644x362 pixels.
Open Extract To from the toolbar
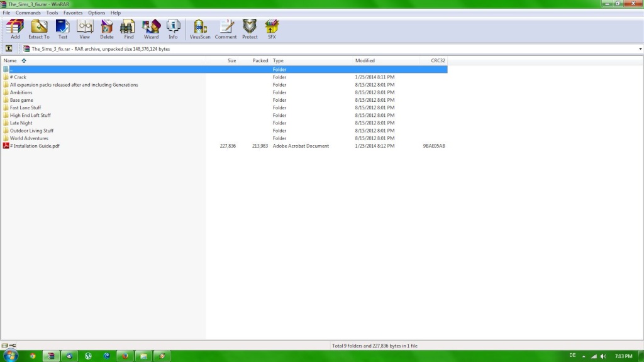pos(39,29)
